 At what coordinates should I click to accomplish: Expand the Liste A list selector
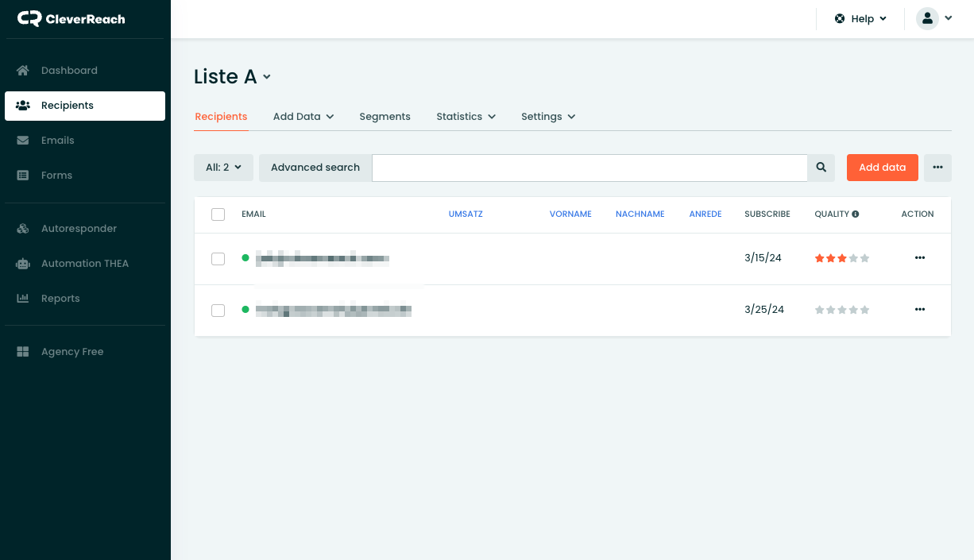(x=232, y=76)
